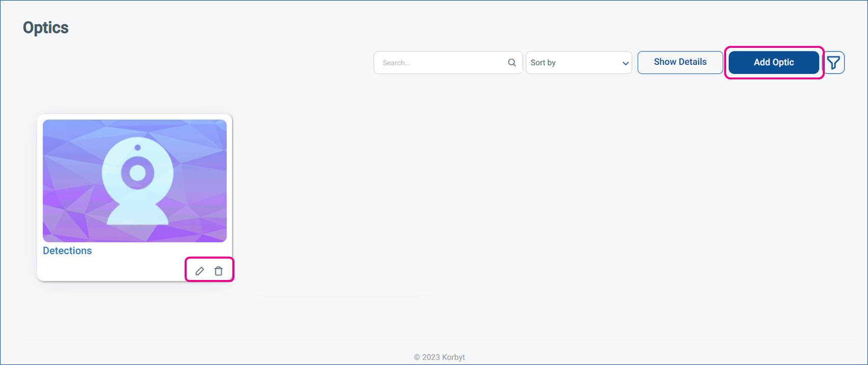This screenshot has height=365, width=868.
Task: Click the Add Optic button
Action: (x=773, y=62)
